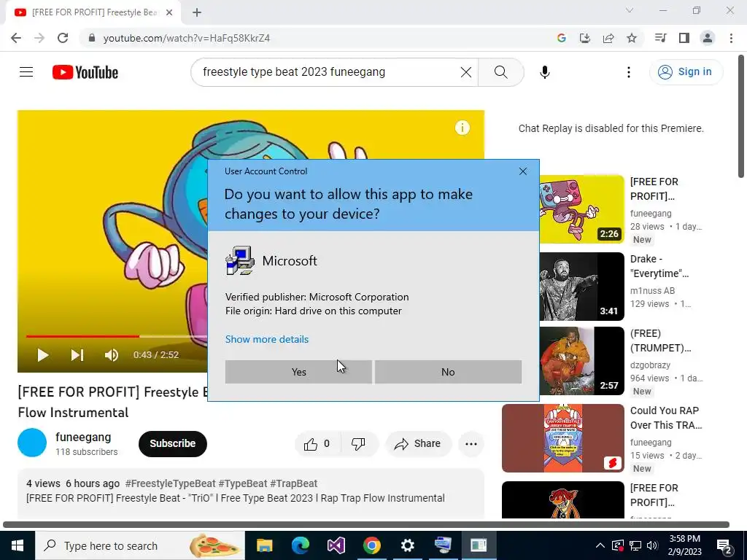This screenshot has height=560, width=747.
Task: Click the Sign in button
Action: coord(686,72)
